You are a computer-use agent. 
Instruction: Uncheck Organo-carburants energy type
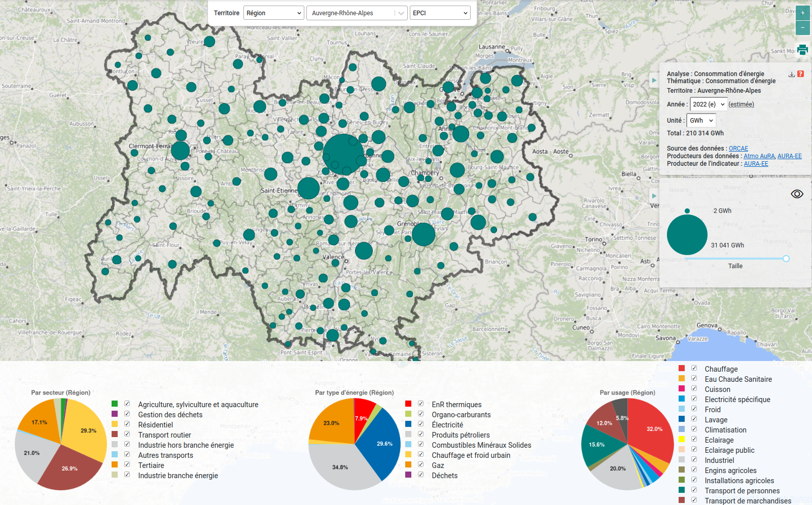(420, 414)
